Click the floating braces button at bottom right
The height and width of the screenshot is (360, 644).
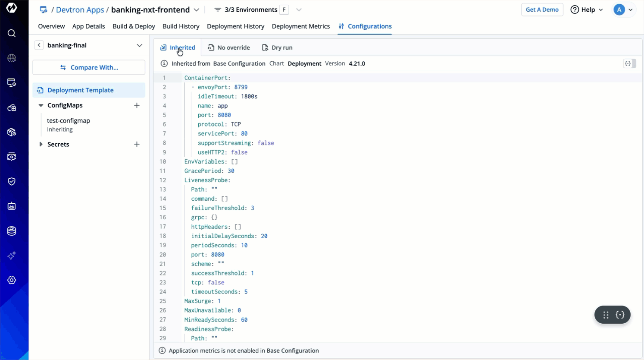tap(620, 315)
